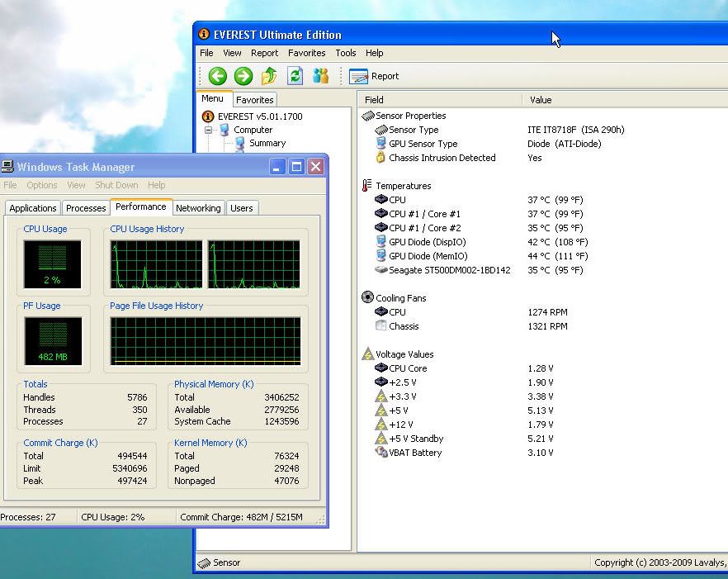Click the green Back arrow in EVEREST toolbar

coord(217,76)
